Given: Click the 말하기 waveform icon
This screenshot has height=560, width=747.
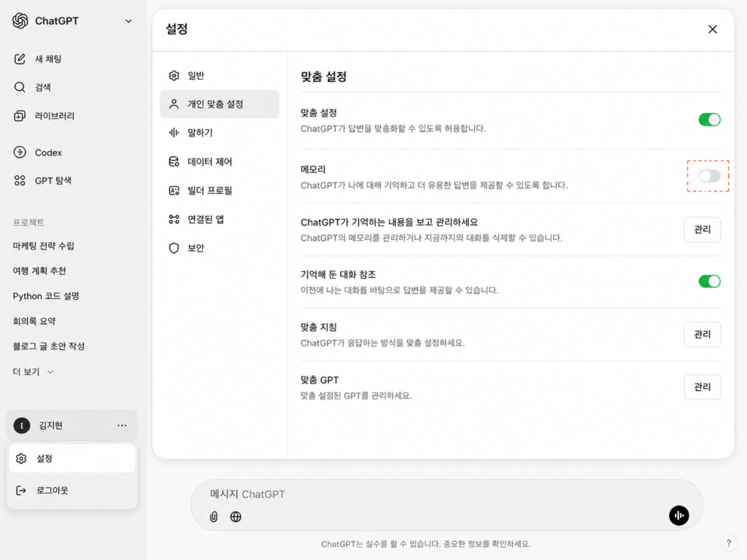Looking at the screenshot, I should pyautogui.click(x=174, y=133).
